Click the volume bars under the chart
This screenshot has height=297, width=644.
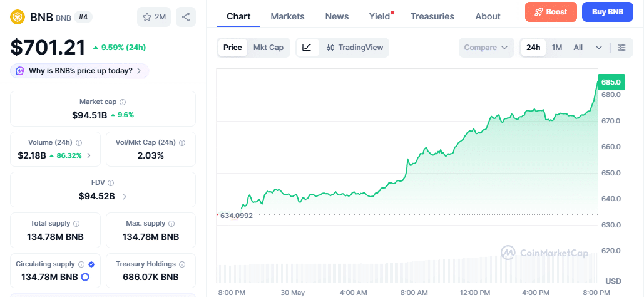[x=407, y=268]
